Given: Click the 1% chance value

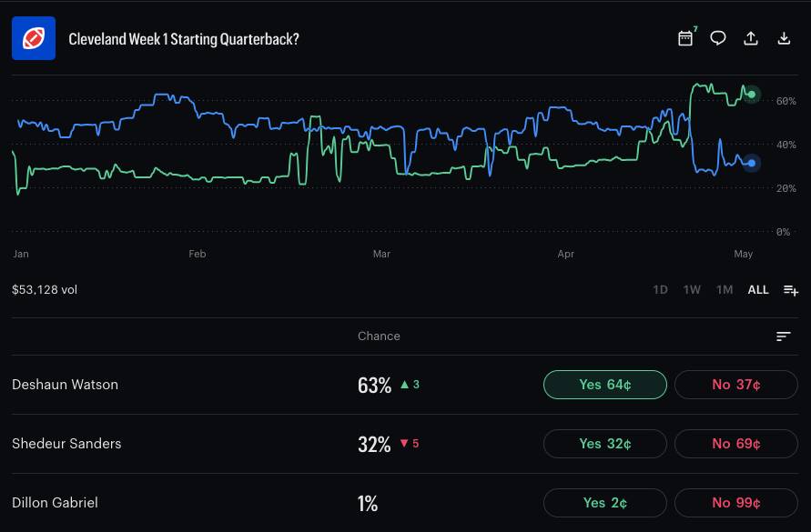Looking at the screenshot, I should (x=368, y=503).
